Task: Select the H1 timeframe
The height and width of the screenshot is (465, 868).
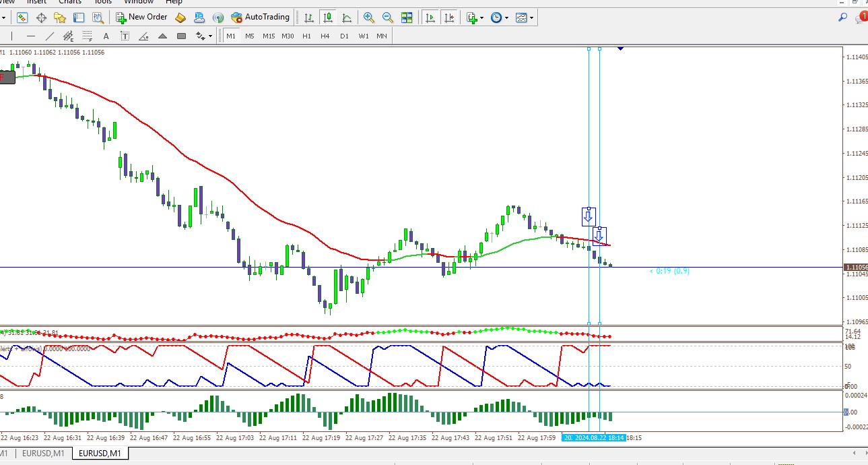Action: pos(306,36)
